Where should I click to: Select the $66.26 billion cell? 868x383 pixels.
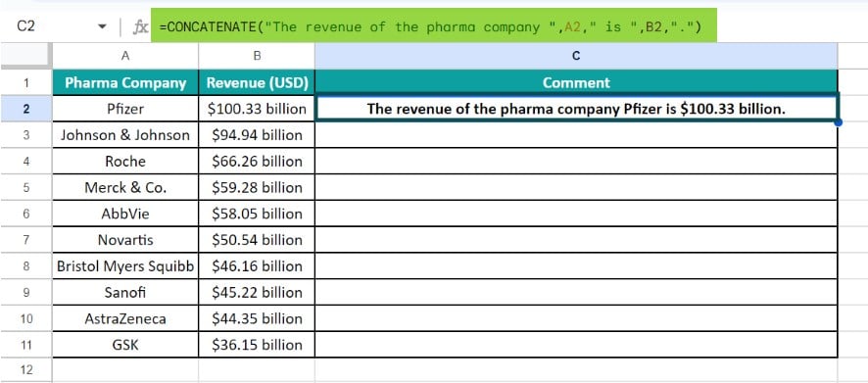click(257, 162)
